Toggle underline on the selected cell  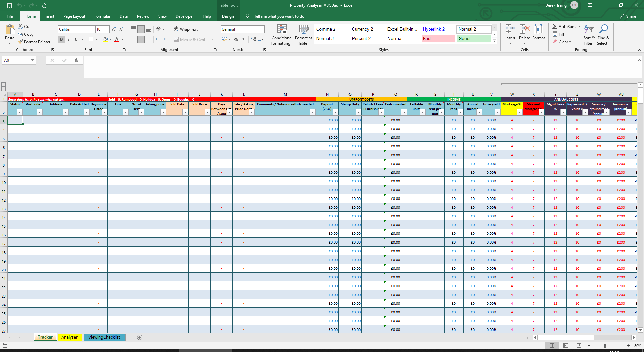click(76, 39)
